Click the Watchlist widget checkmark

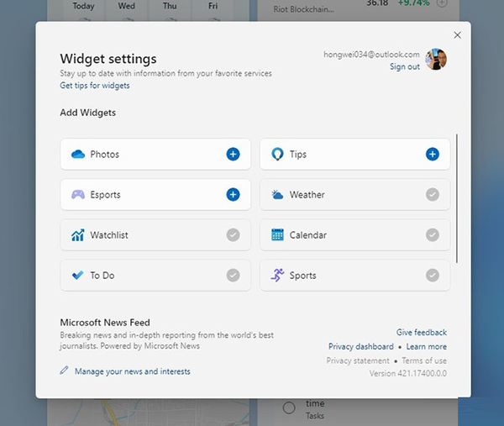233,235
